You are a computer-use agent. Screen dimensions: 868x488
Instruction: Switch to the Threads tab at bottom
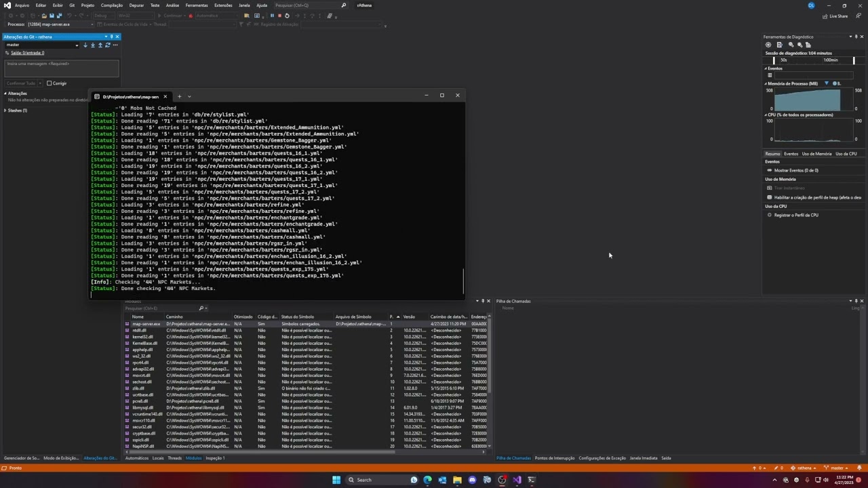coord(174,458)
